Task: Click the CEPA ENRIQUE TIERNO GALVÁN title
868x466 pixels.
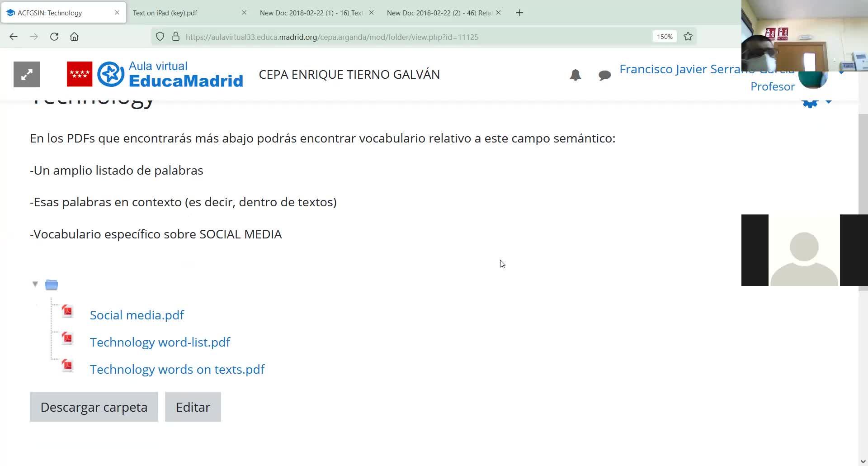Action: (349, 74)
